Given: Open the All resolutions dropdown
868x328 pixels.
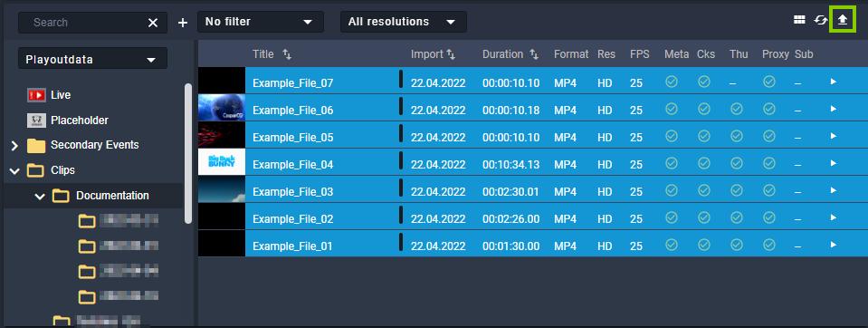Looking at the screenshot, I should pos(403,22).
